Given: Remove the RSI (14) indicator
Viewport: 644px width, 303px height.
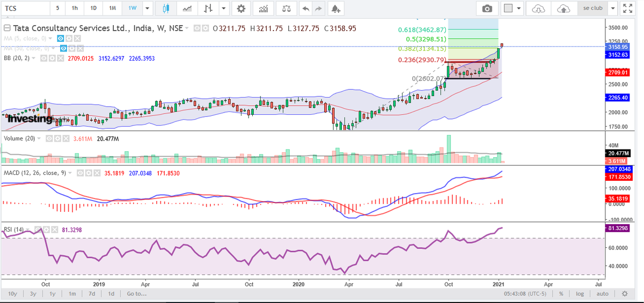Looking at the screenshot, I should pos(56,230).
